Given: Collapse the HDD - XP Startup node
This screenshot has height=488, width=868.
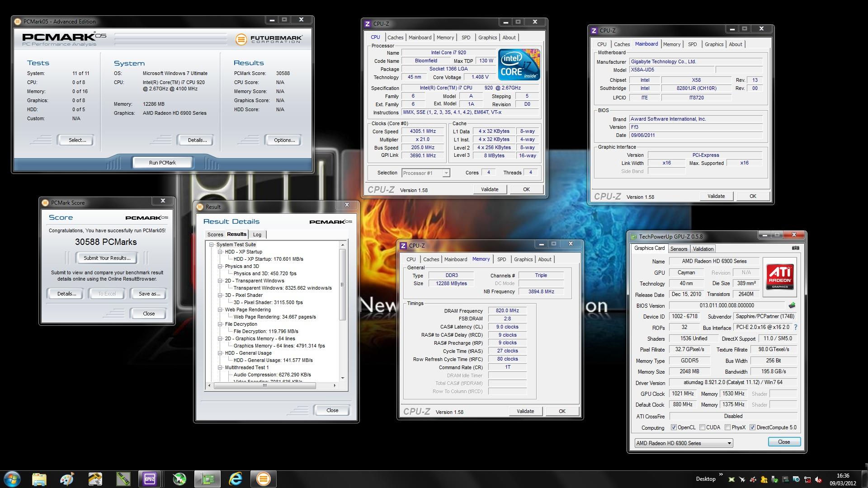Looking at the screenshot, I should [220, 252].
